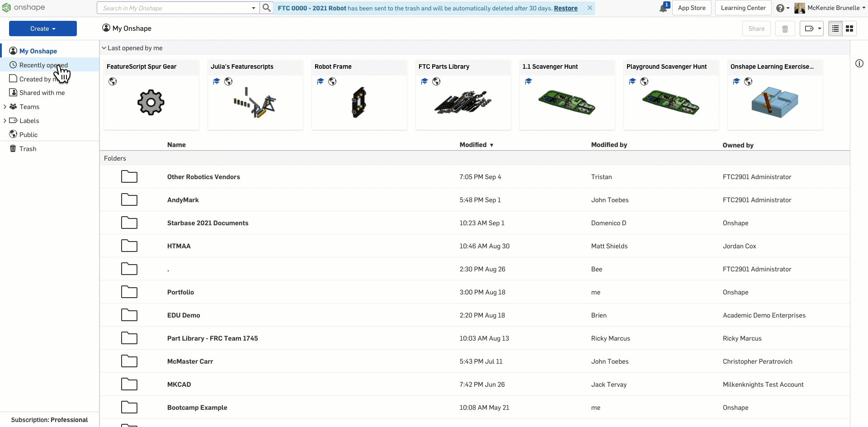Enable list view layout
The height and width of the screenshot is (427, 868).
pyautogui.click(x=835, y=28)
